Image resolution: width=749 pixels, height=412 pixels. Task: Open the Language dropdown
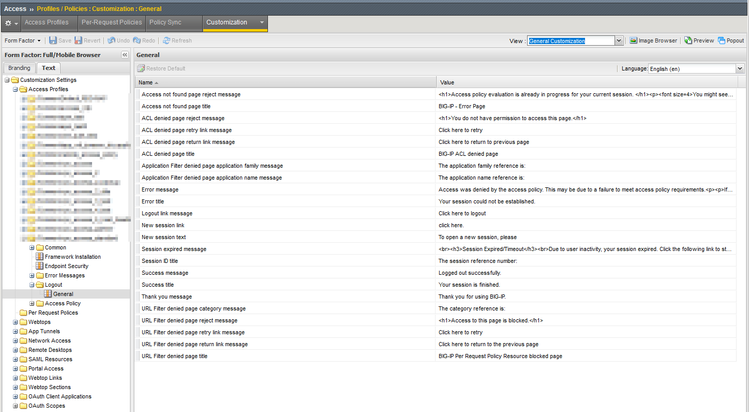click(740, 68)
